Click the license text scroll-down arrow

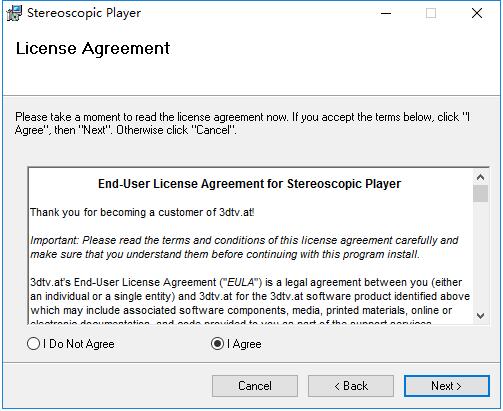pyautogui.click(x=480, y=315)
